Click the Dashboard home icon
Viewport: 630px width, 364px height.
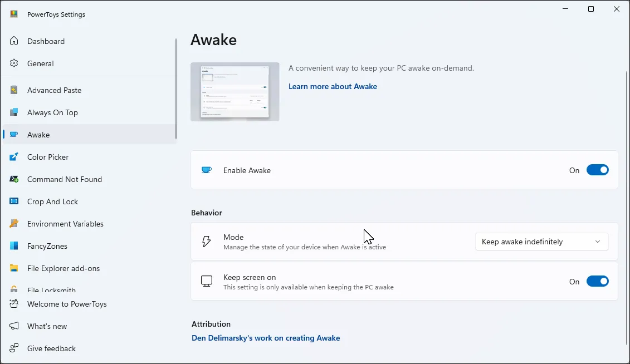pos(14,41)
